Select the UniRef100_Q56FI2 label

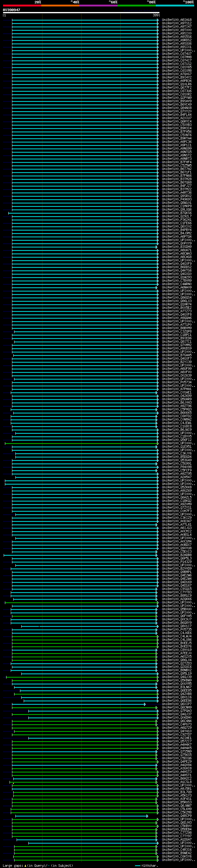point(177,440)
